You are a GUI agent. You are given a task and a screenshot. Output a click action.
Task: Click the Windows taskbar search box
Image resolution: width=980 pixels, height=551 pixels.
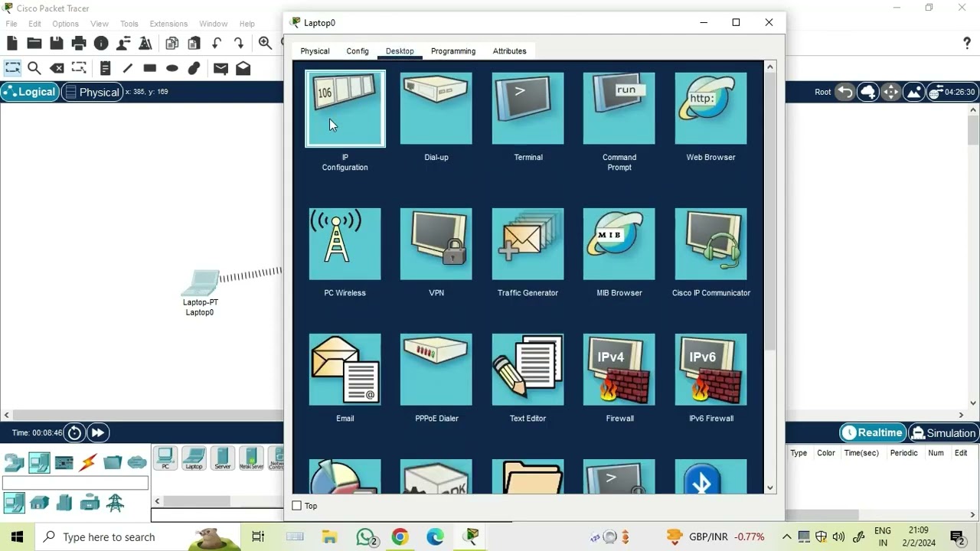click(138, 537)
